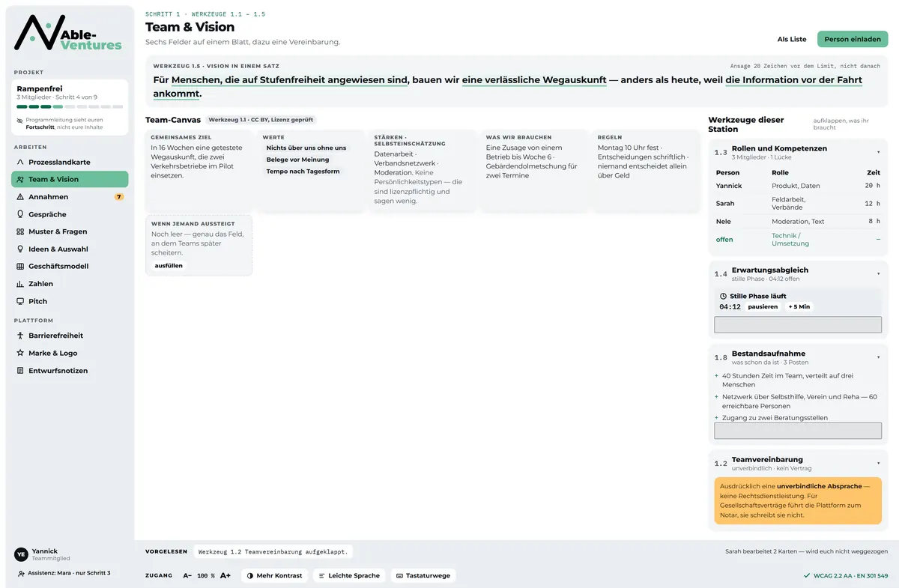Screen dimensions: 899x588
Task: Click the 100 % zoom value
Action: pos(206,576)
